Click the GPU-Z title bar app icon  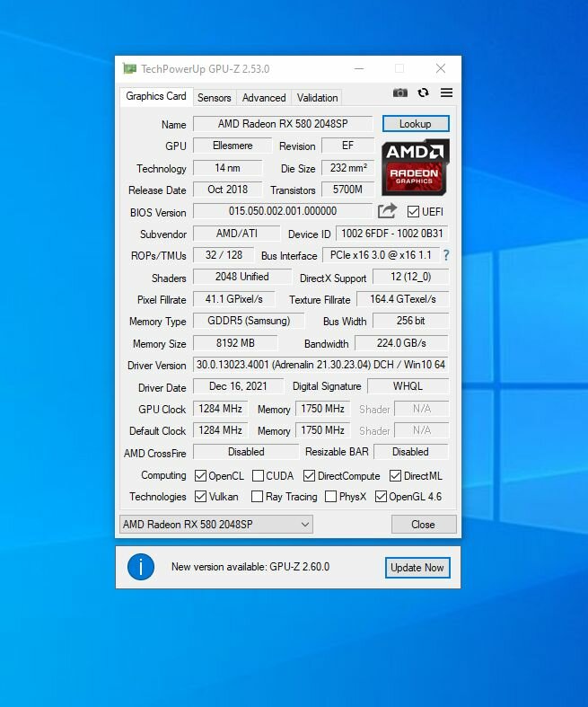[x=130, y=69]
